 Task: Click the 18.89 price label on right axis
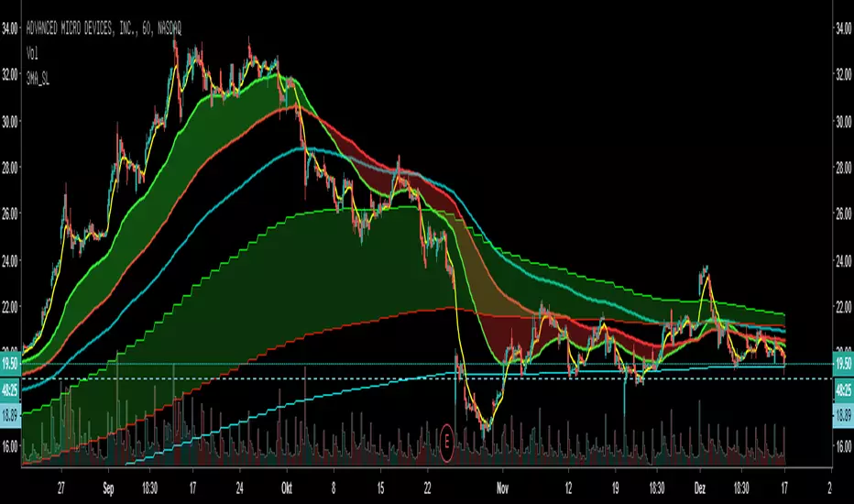coord(843,416)
